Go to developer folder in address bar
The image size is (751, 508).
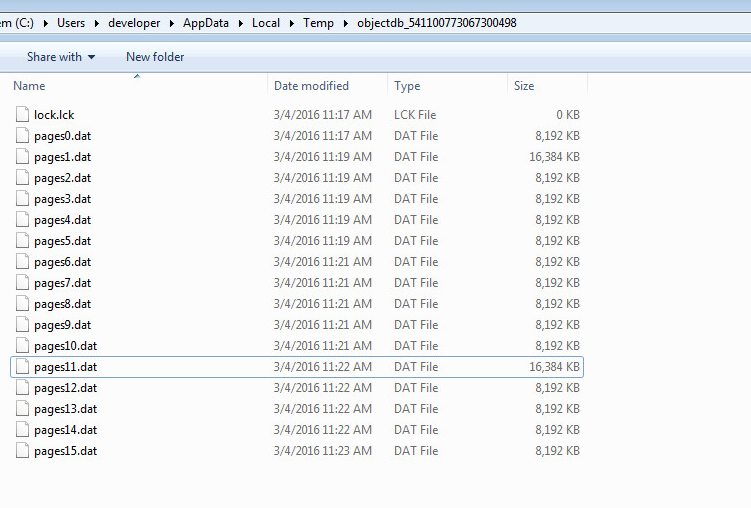(x=134, y=23)
